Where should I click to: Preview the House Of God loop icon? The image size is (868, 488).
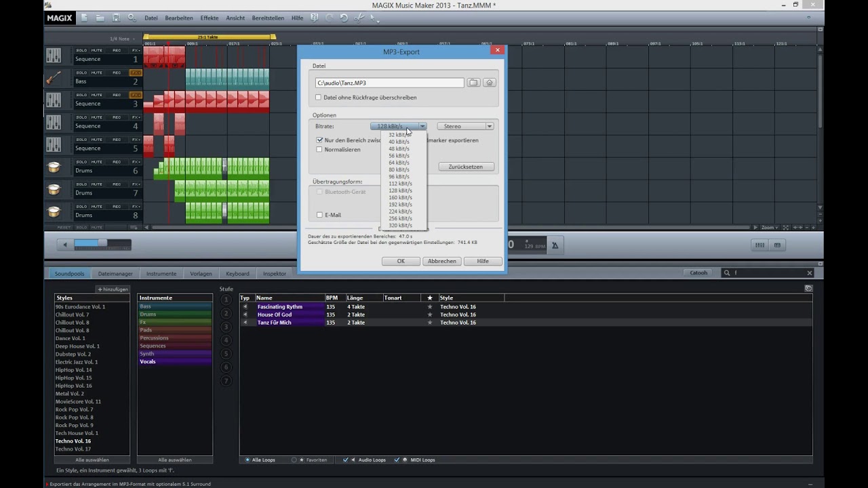point(245,314)
